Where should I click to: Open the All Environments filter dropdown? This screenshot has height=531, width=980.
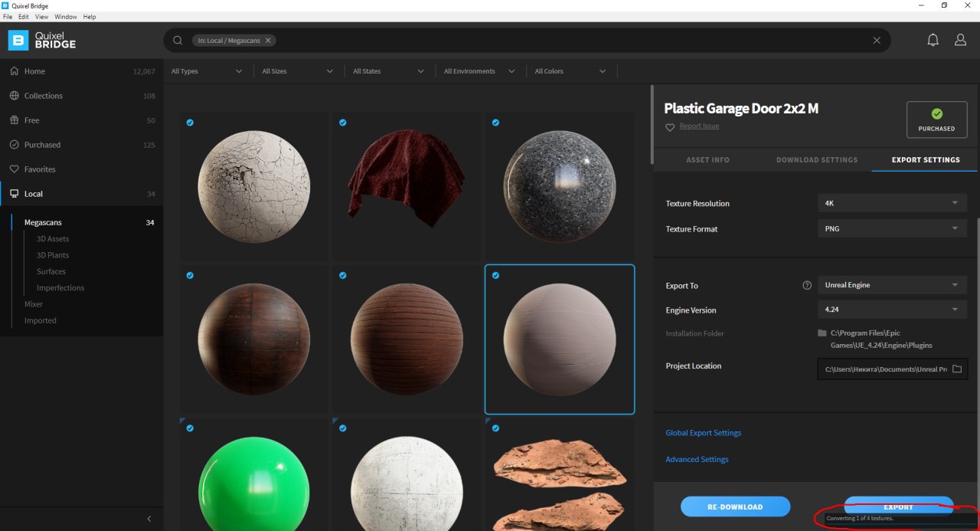point(479,71)
